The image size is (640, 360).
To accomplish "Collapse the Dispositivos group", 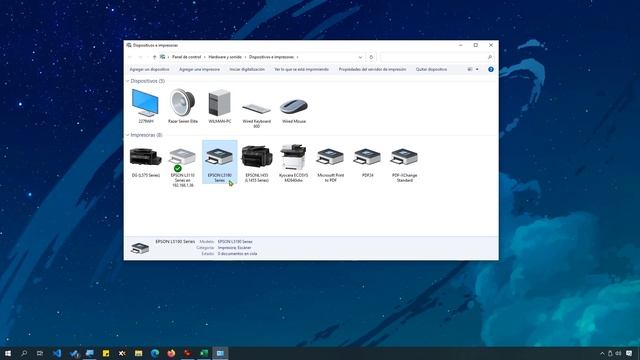I will [127, 81].
